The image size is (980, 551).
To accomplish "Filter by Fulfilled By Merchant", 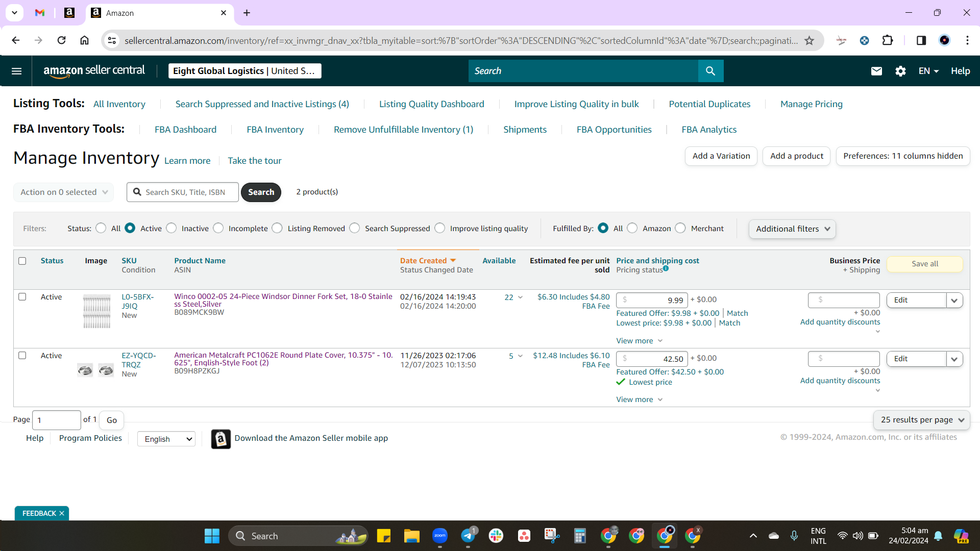I will click(x=680, y=228).
